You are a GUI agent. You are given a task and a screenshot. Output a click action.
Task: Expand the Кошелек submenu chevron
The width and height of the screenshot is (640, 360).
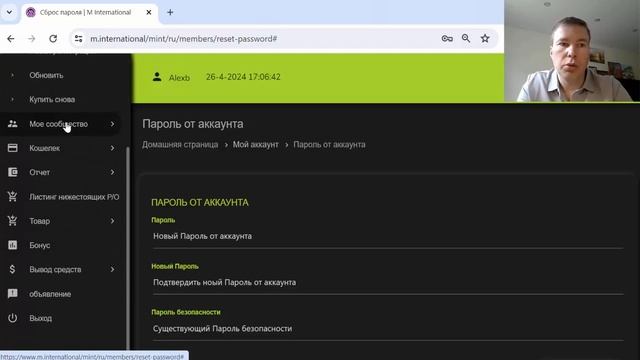pyautogui.click(x=112, y=148)
